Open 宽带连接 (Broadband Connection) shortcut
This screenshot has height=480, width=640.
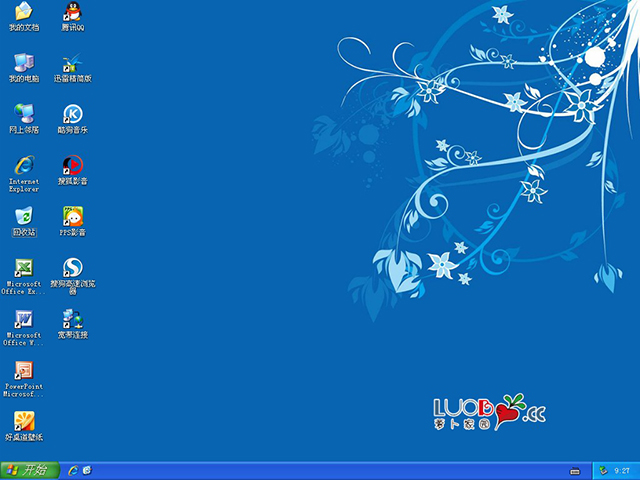72,319
